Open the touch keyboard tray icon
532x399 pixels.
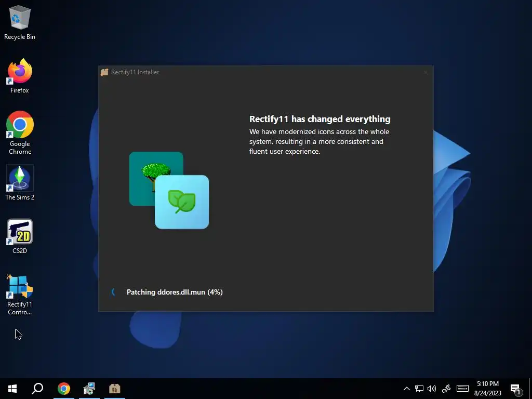462,389
